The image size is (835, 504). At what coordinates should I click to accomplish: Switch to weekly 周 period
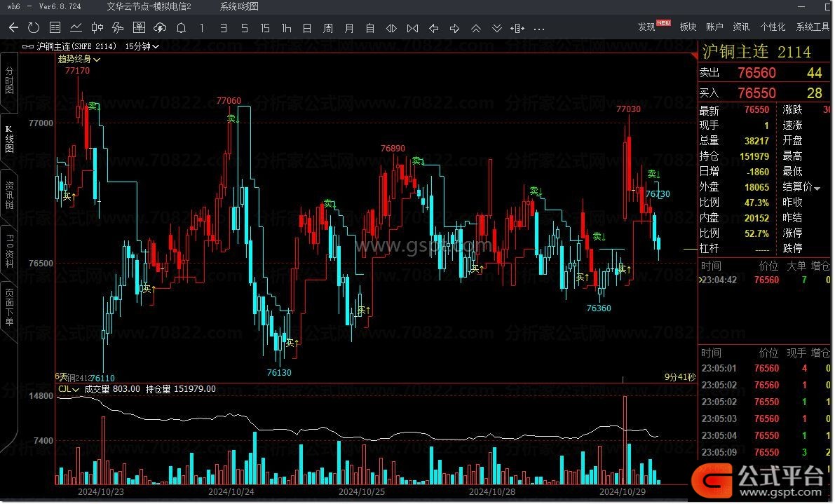click(x=328, y=28)
